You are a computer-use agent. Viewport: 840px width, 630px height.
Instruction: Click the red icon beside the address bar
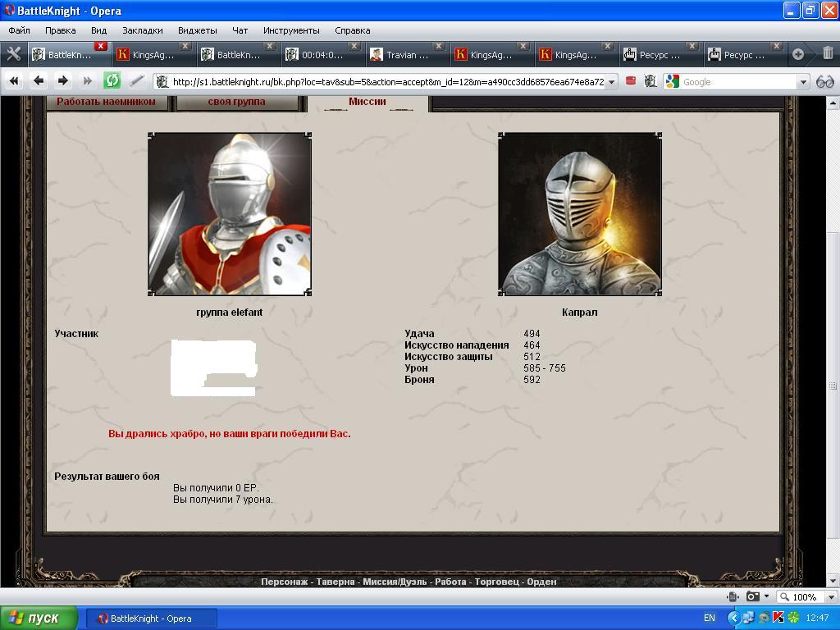(x=631, y=81)
